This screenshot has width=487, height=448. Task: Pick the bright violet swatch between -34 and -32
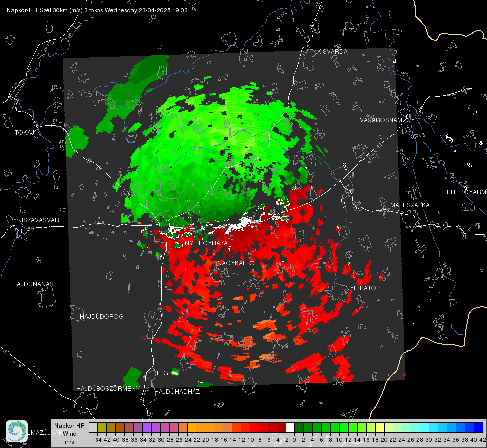point(147,427)
